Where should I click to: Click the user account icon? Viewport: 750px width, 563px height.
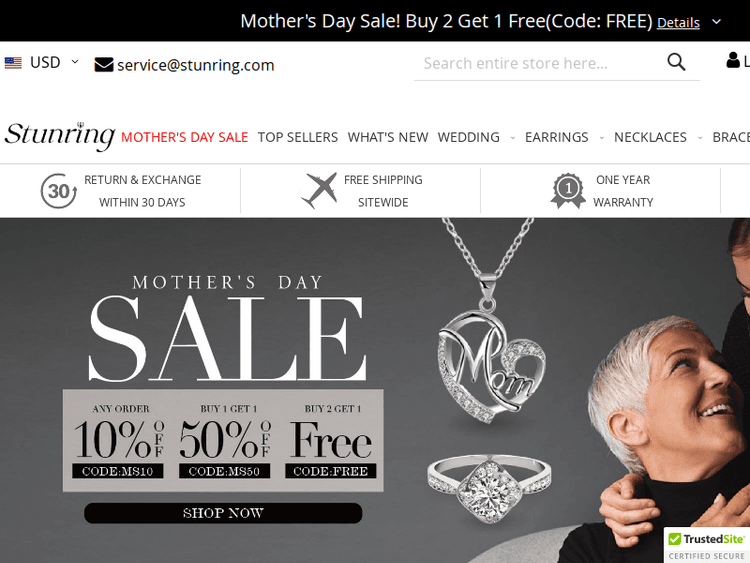pyautogui.click(x=733, y=60)
